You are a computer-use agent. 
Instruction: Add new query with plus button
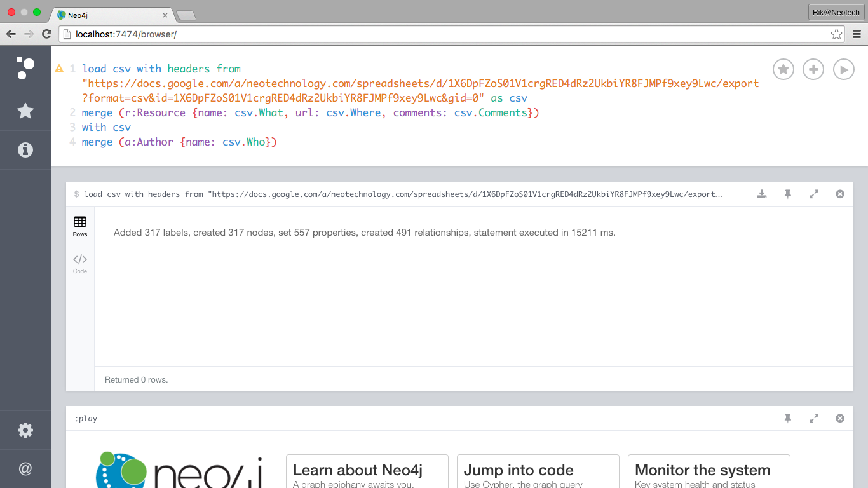(813, 69)
